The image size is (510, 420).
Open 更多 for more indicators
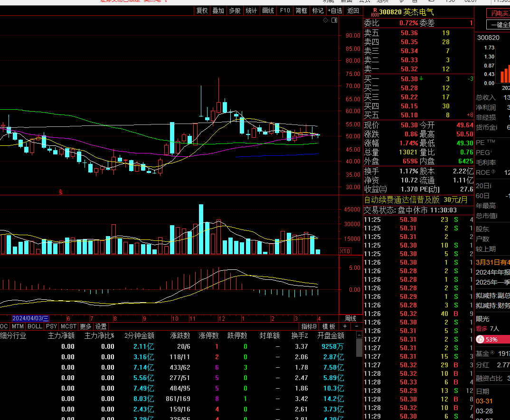click(x=85, y=326)
